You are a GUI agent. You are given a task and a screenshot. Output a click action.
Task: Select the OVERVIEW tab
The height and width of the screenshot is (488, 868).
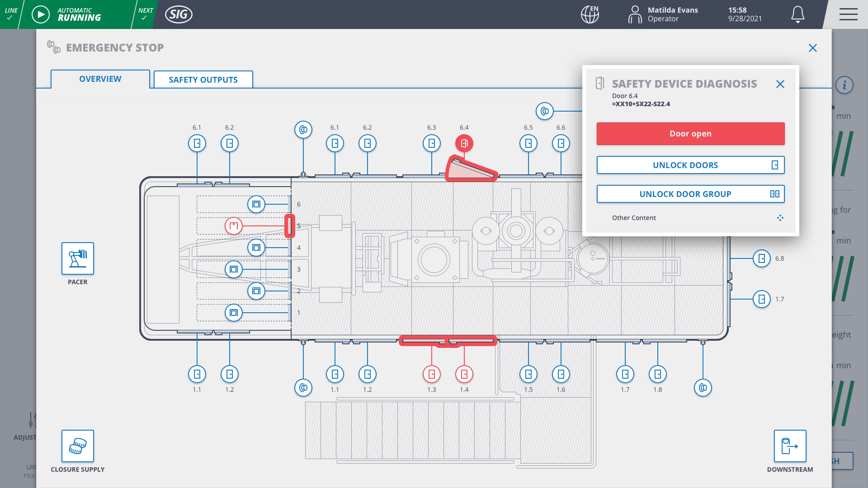(x=100, y=79)
